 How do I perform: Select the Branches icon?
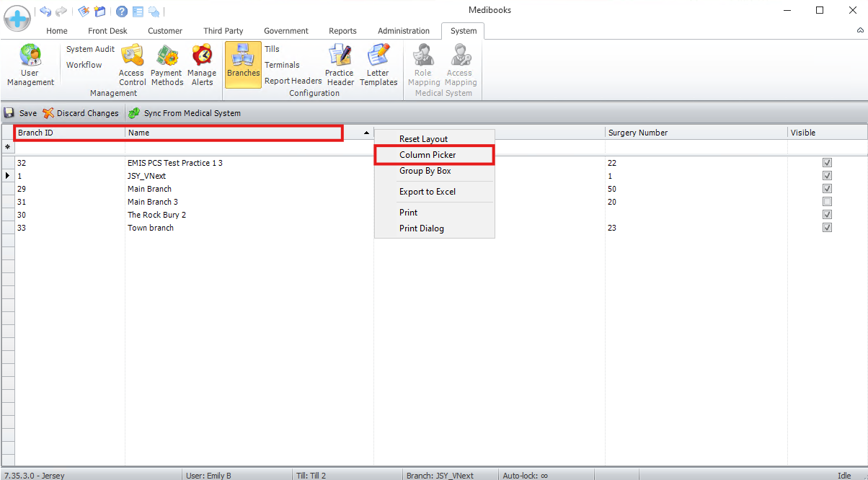(243, 65)
